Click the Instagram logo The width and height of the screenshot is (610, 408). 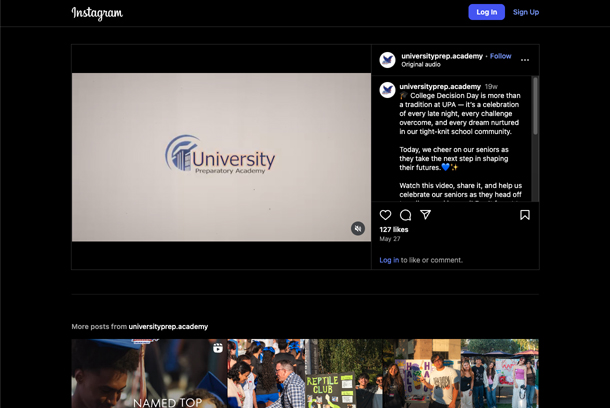coord(97,13)
